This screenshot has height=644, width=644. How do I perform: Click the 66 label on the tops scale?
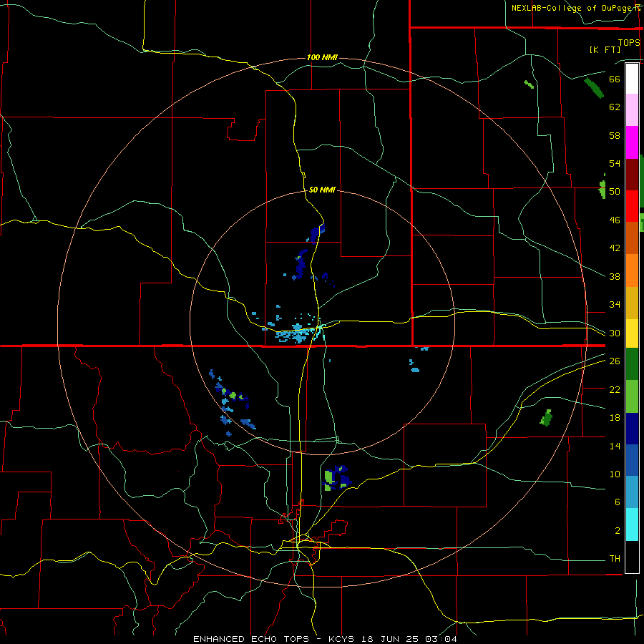click(615, 79)
